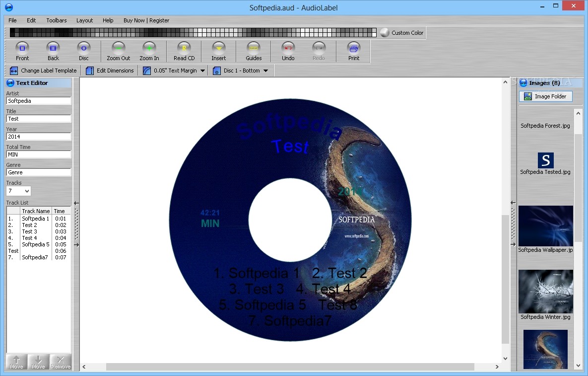The height and width of the screenshot is (376, 588).
Task: Click the Disc 1 - Bottom icon
Action: (x=217, y=71)
